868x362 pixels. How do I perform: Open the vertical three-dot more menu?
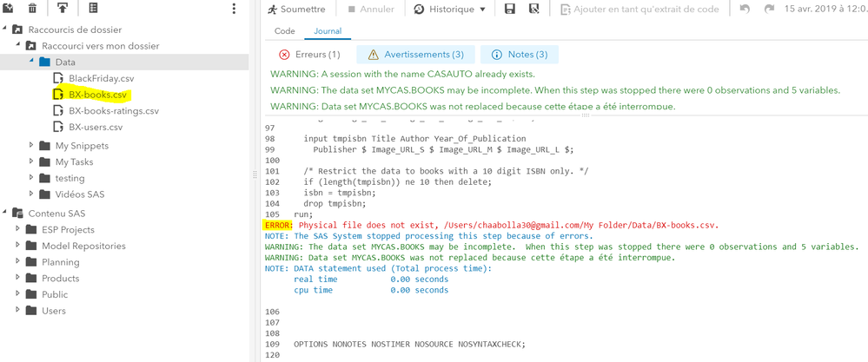[235, 9]
